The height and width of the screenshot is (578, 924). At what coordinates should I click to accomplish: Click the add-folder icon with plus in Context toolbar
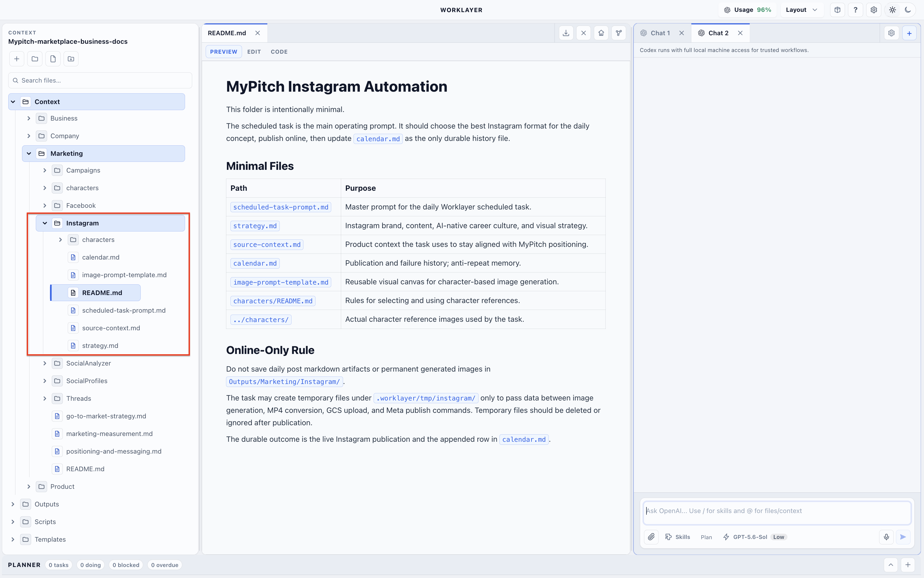tap(71, 59)
